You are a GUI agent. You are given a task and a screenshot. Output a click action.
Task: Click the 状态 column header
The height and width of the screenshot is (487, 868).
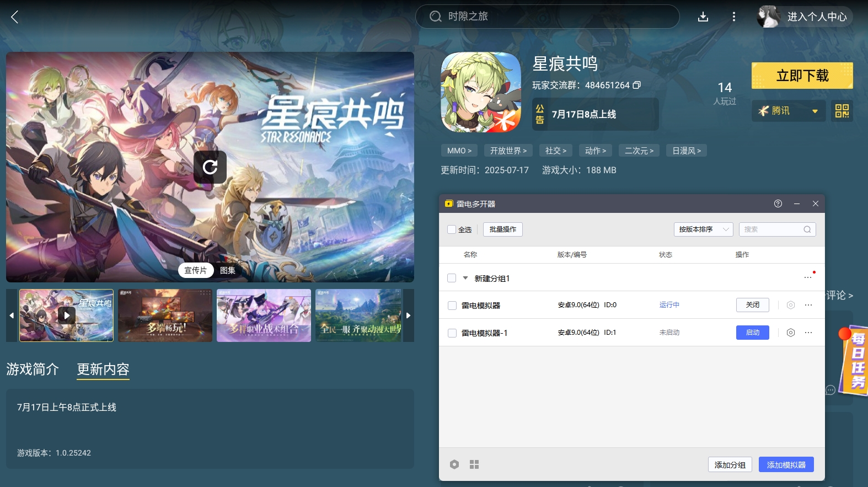[x=666, y=255]
